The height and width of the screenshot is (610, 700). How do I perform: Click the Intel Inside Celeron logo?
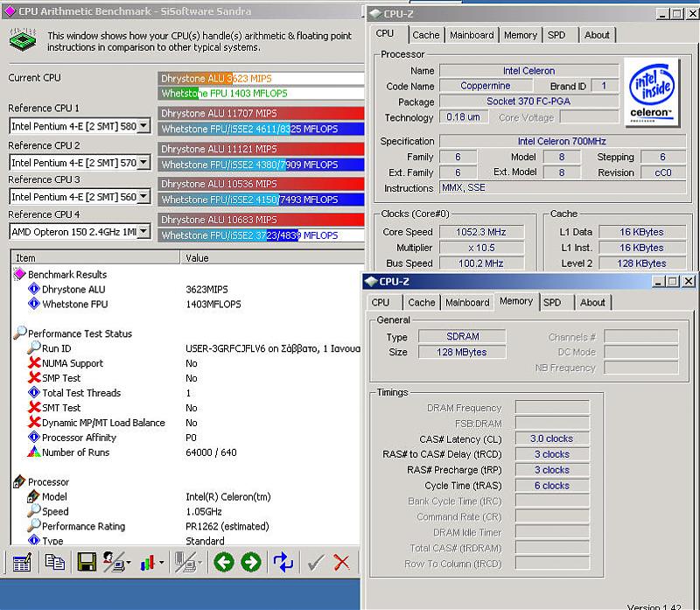pyautogui.click(x=651, y=93)
